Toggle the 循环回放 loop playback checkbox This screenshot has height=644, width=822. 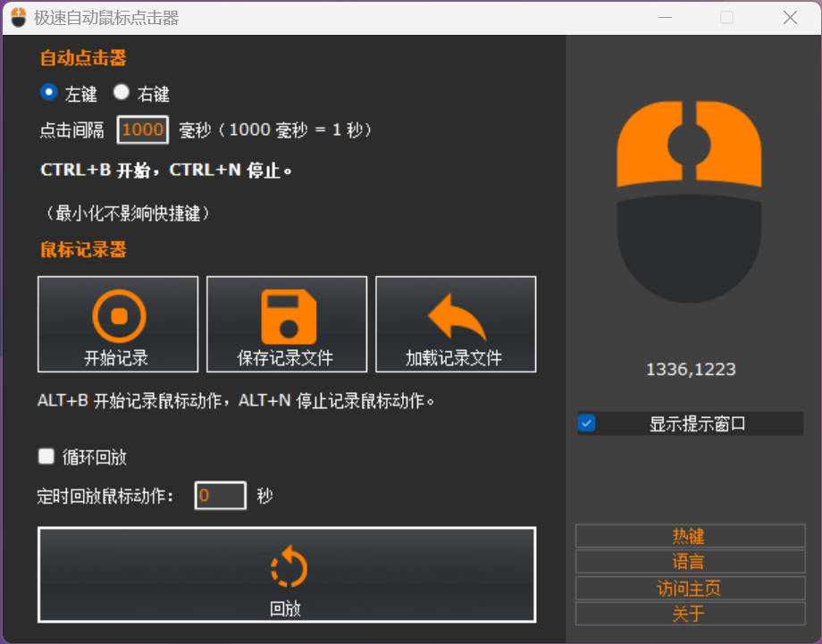pos(46,456)
